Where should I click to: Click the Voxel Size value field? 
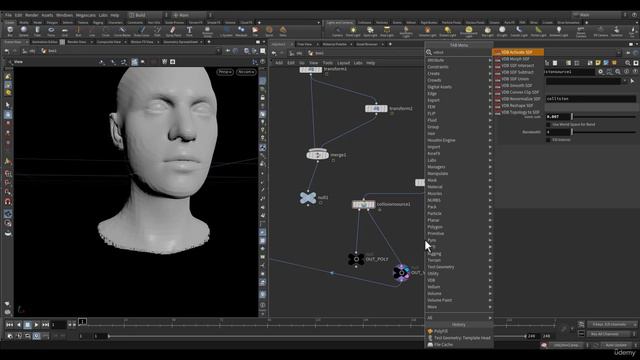tap(558, 117)
